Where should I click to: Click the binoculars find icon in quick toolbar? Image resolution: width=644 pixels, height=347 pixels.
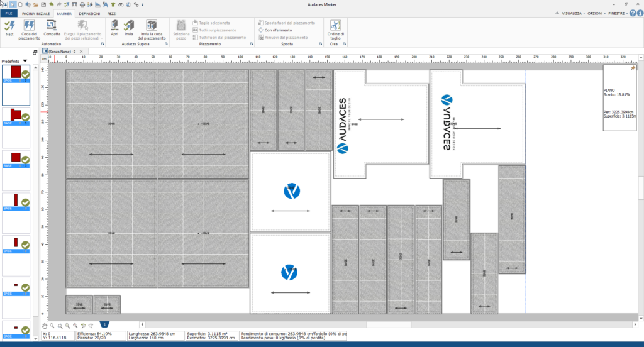[121, 4]
